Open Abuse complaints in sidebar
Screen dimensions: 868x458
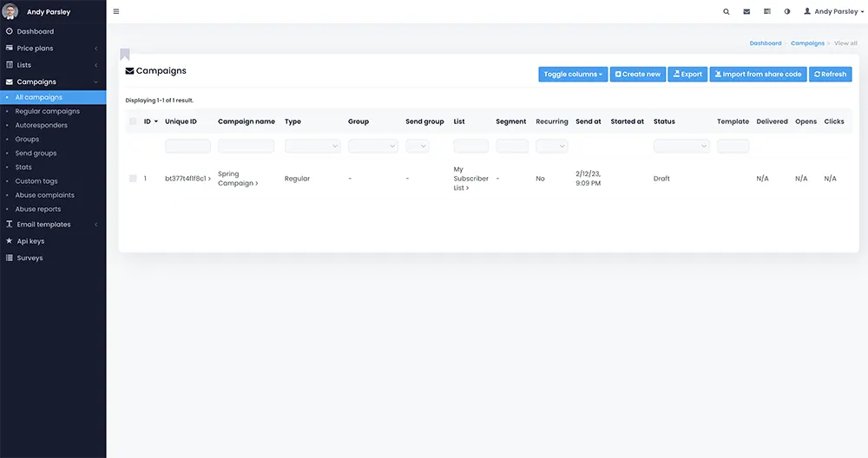pos(45,195)
